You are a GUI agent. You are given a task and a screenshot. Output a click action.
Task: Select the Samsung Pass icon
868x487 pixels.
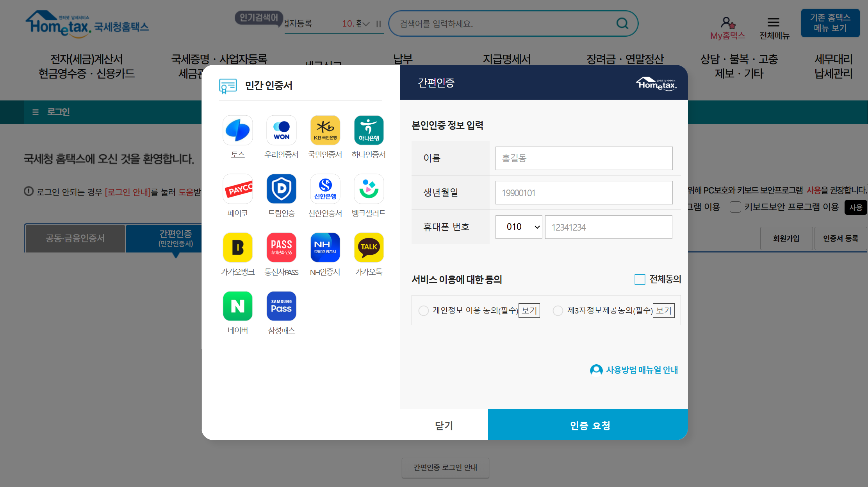pyautogui.click(x=281, y=306)
